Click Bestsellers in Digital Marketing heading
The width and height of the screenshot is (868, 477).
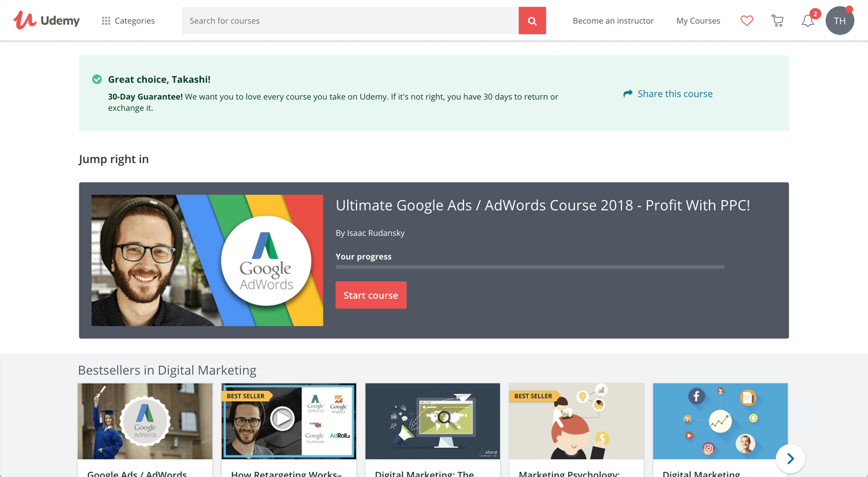(167, 370)
